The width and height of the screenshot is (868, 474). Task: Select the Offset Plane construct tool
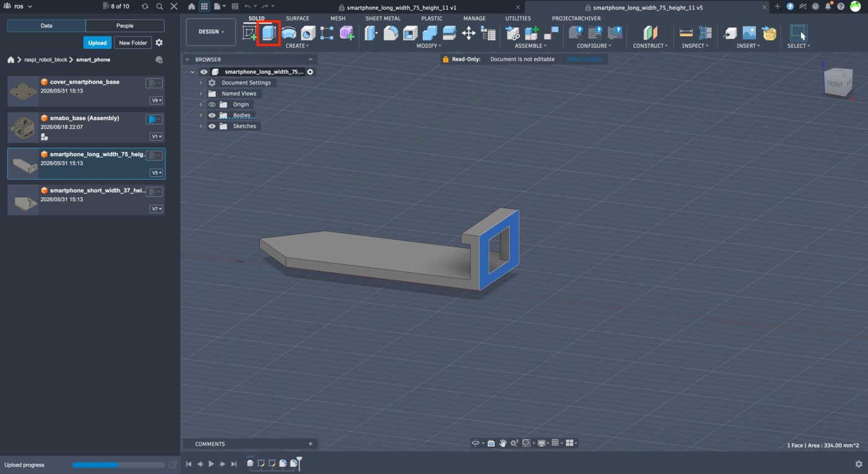point(650,33)
